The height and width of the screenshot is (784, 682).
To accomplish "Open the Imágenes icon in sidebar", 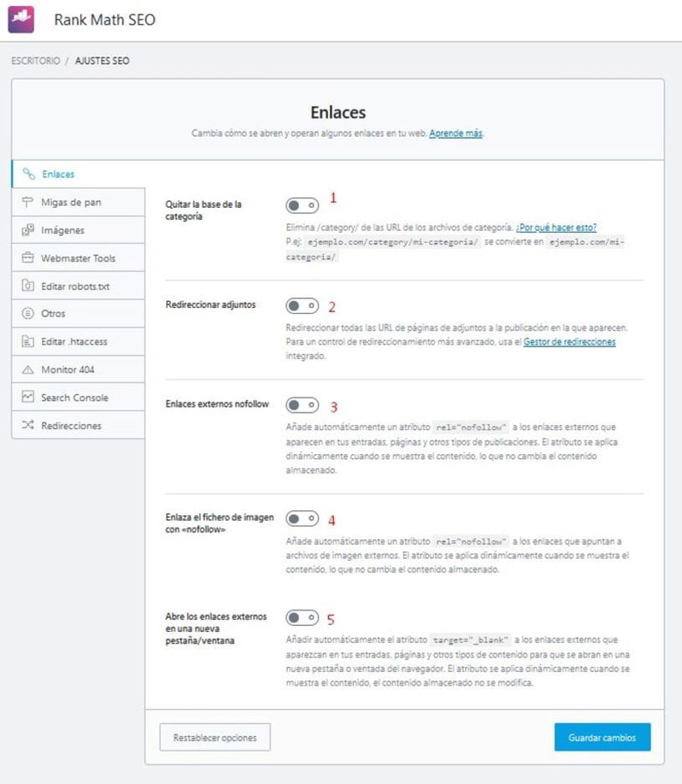I will 27,230.
